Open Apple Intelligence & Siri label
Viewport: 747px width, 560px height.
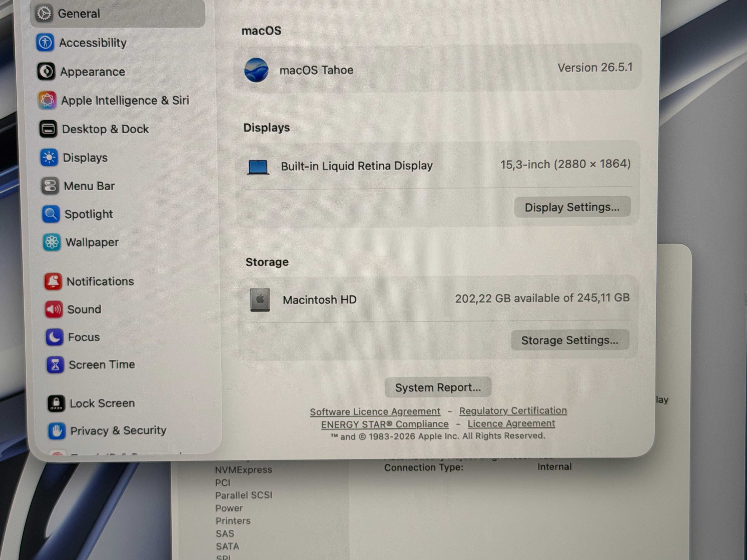click(x=125, y=100)
